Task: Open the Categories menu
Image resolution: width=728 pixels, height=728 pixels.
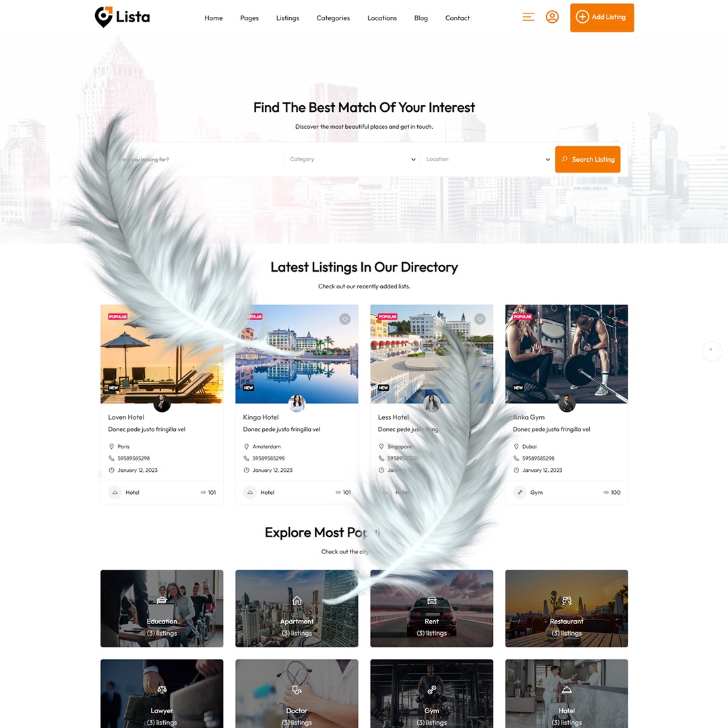Action: point(333,18)
